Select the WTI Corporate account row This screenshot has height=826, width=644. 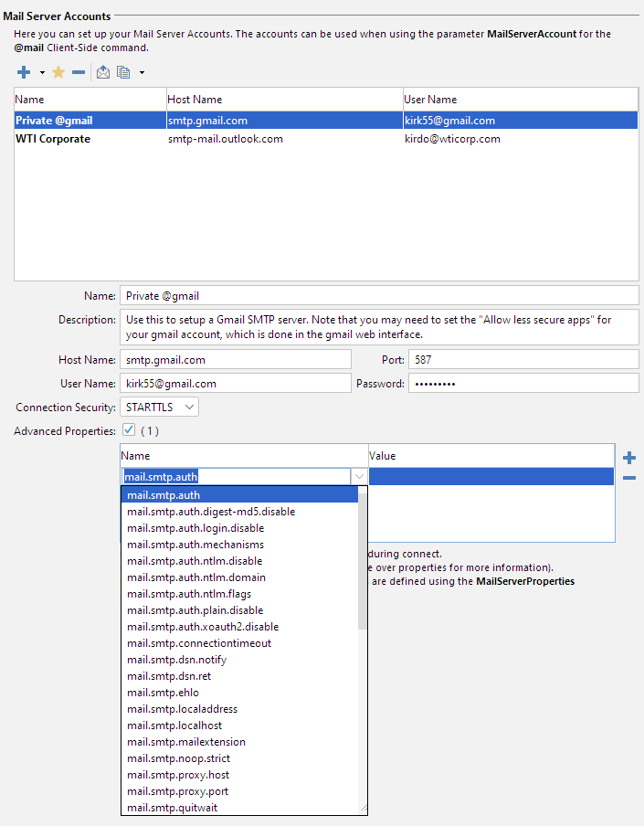53,139
